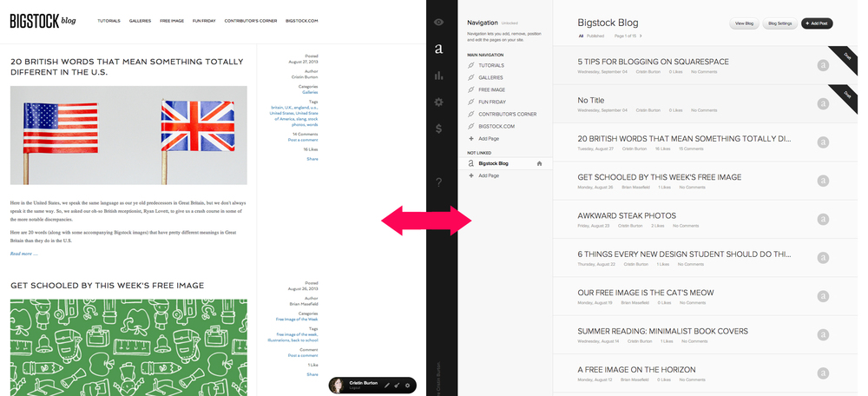Click author avatar on No Title row
868x396 pixels.
tap(823, 103)
